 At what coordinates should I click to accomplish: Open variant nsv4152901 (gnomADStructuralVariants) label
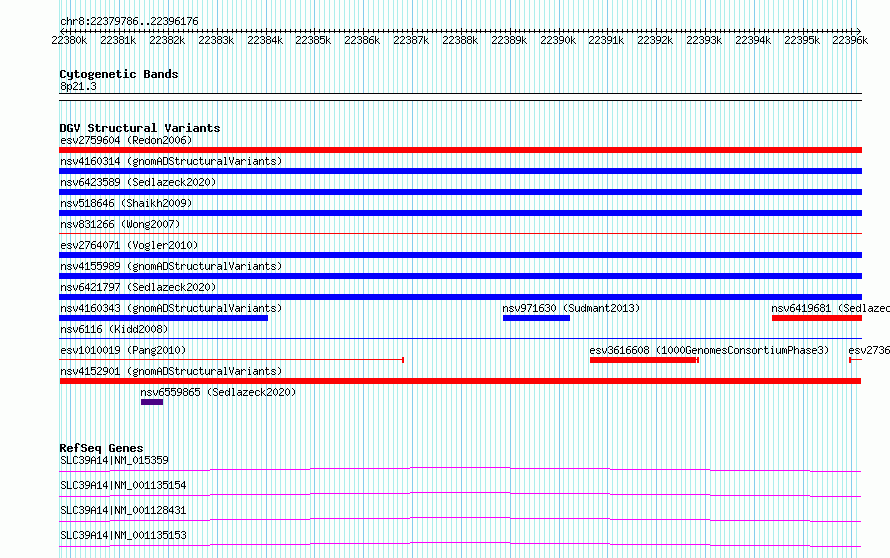pyautogui.click(x=171, y=371)
